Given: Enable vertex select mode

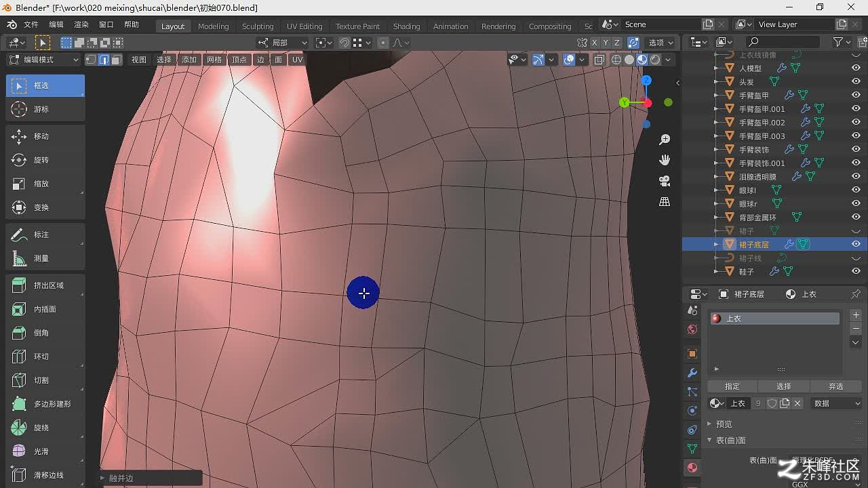Looking at the screenshot, I should click(x=91, y=60).
